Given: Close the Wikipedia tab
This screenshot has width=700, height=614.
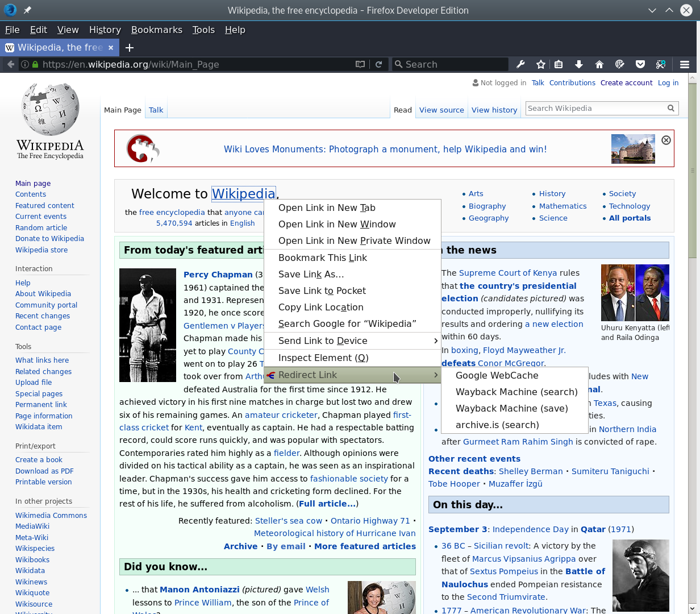Looking at the screenshot, I should pos(111,48).
